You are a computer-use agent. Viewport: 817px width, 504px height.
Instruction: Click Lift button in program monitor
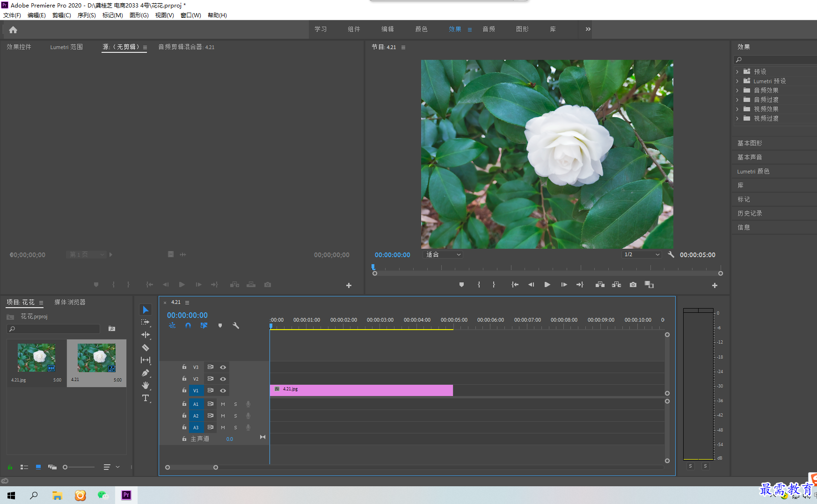point(600,285)
